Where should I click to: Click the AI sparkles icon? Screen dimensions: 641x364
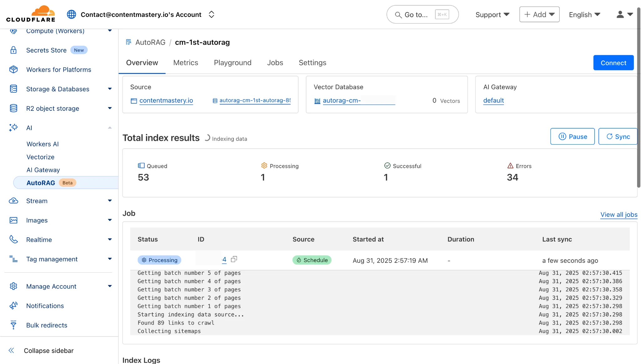(x=13, y=128)
